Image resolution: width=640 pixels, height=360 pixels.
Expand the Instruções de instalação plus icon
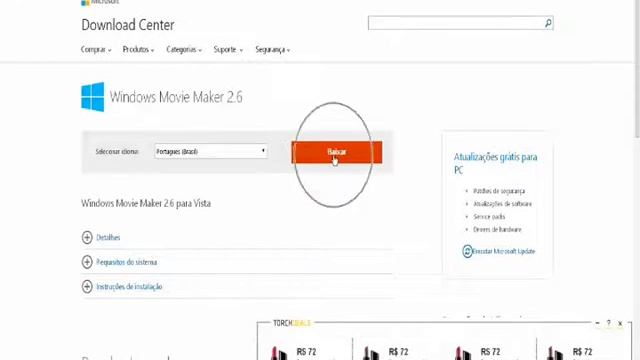pyautogui.click(x=87, y=287)
